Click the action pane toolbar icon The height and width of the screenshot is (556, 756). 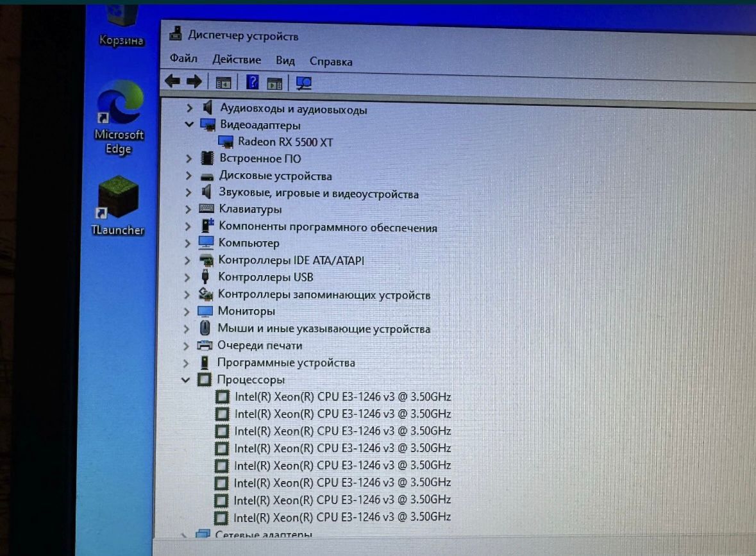[274, 84]
